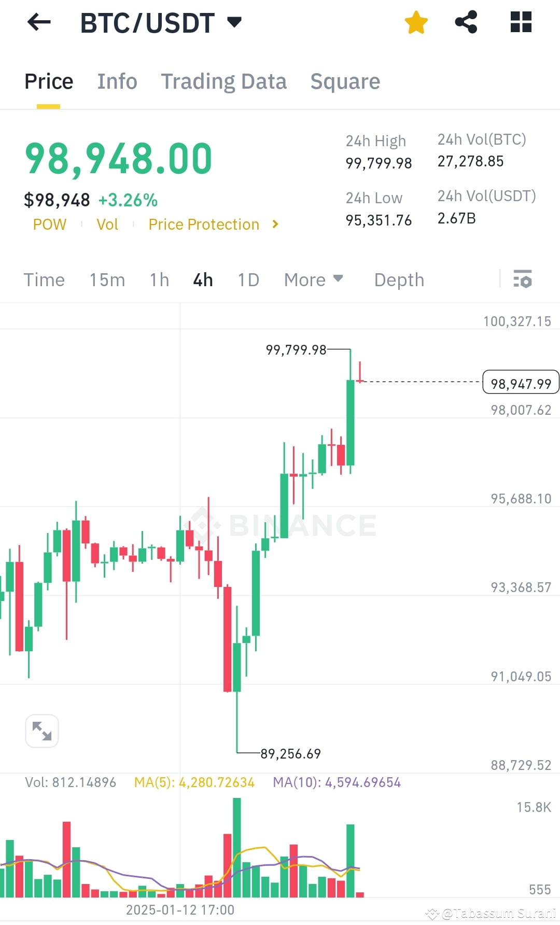
Task: Toggle the MA(5) moving average
Action: (x=194, y=783)
